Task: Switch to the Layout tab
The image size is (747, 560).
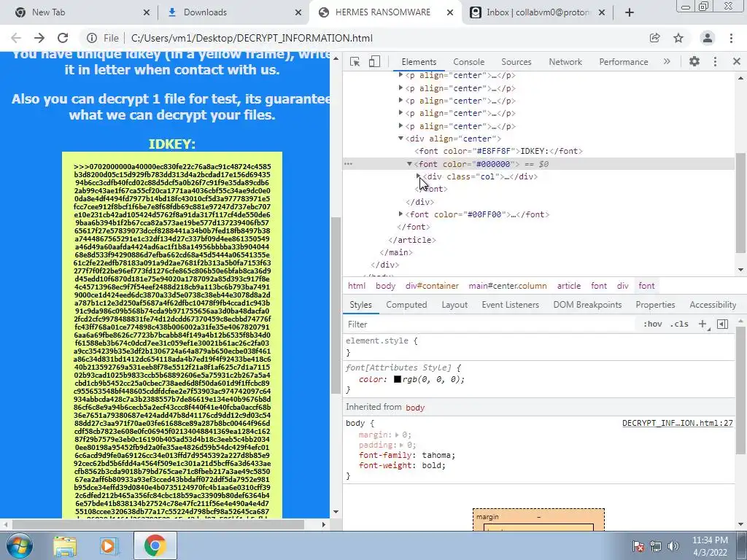Action: point(454,305)
